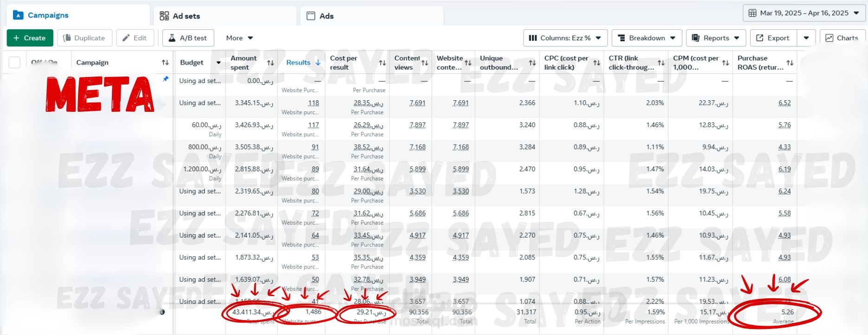The width and height of the screenshot is (868, 335).
Task: Click the Duplicate button
Action: [x=84, y=38]
